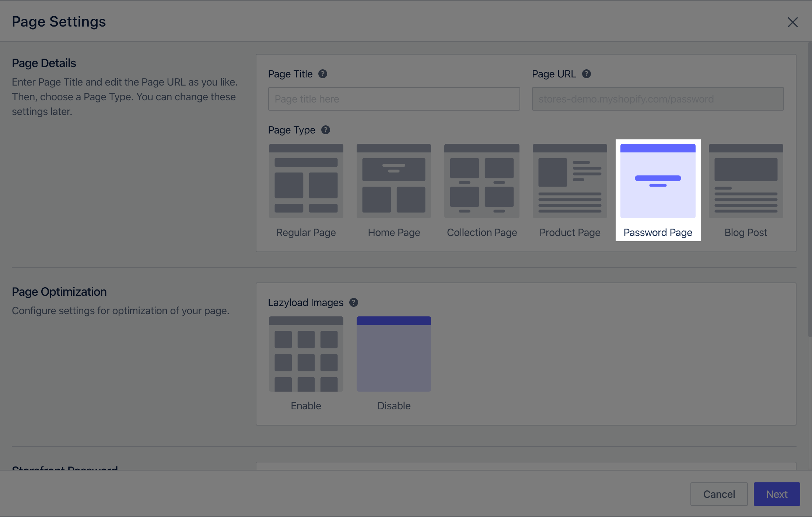Select the Disable lazyload option

click(x=394, y=354)
